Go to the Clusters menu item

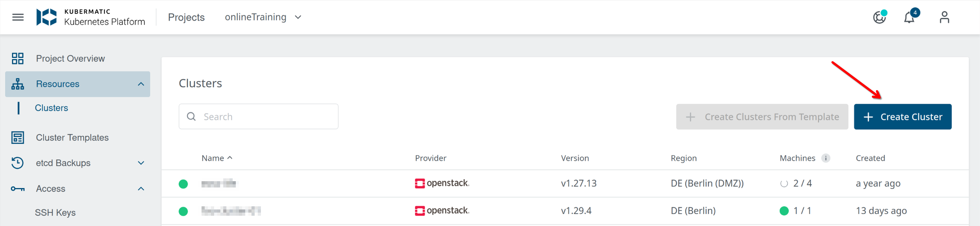(51, 108)
